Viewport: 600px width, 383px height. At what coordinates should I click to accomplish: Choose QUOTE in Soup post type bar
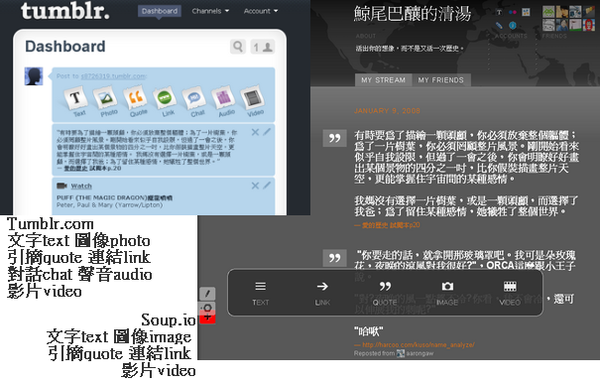tap(385, 293)
